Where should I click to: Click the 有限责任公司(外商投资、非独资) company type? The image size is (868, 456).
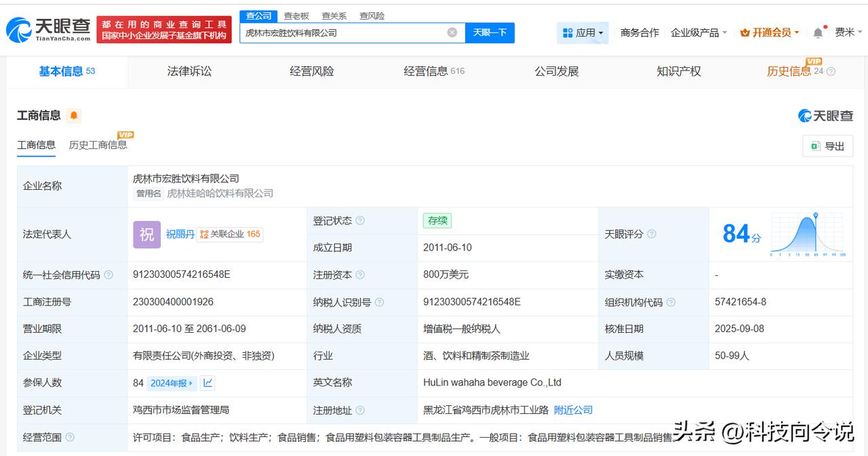[x=203, y=356]
